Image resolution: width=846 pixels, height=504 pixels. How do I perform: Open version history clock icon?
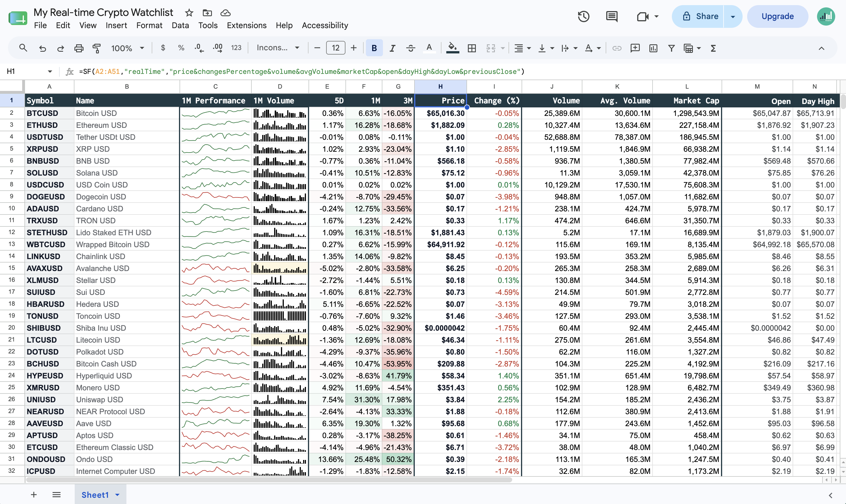[584, 16]
